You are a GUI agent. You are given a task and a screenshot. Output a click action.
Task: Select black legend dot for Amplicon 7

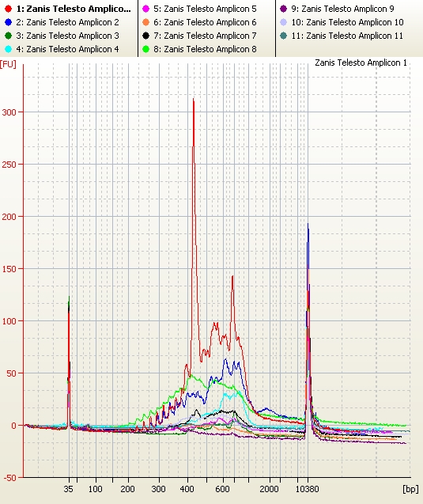(x=145, y=36)
